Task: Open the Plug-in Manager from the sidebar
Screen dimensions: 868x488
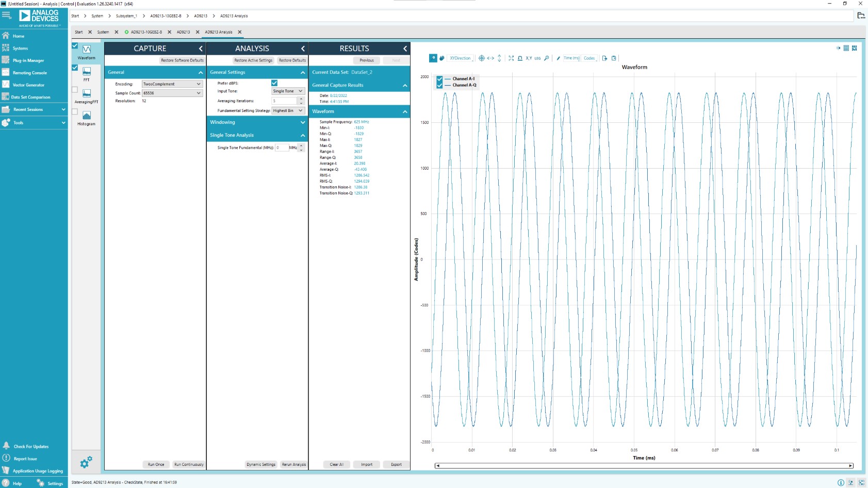Action: tap(28, 60)
